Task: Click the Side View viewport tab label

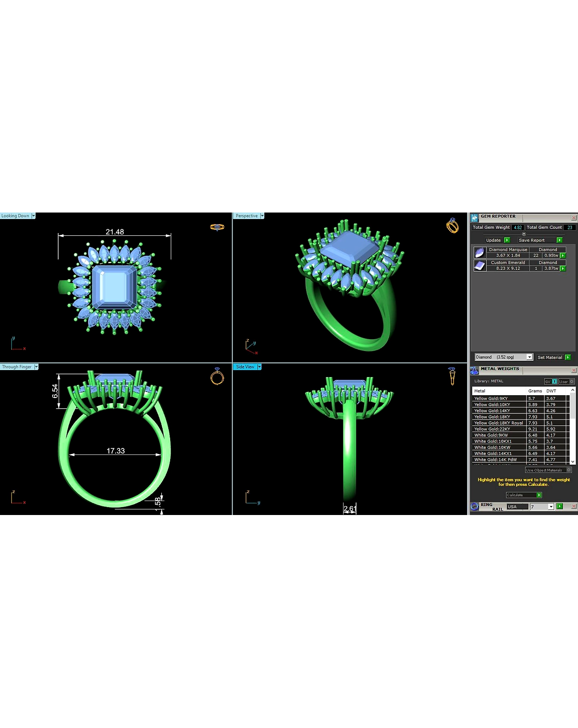Action: tap(245, 367)
